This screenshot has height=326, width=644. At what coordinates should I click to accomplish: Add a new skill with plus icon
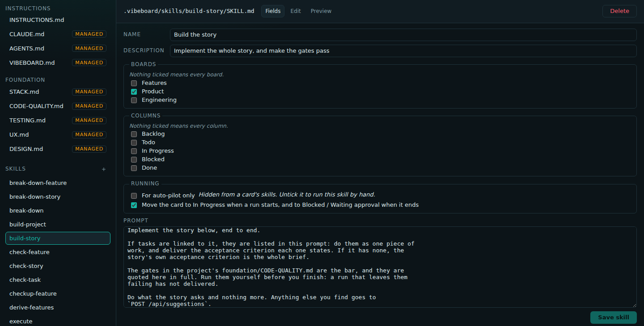pyautogui.click(x=104, y=169)
